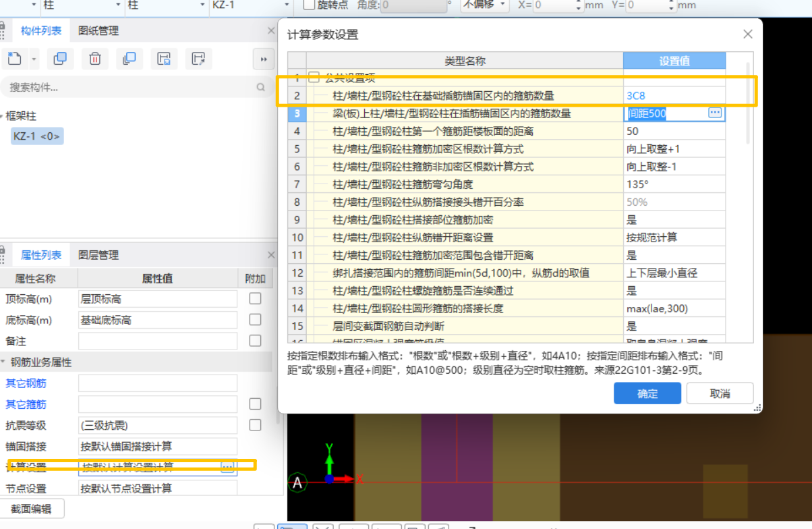812x529 pixels.
Task: Click the 其它钢筋 property link
Action: tap(26, 383)
